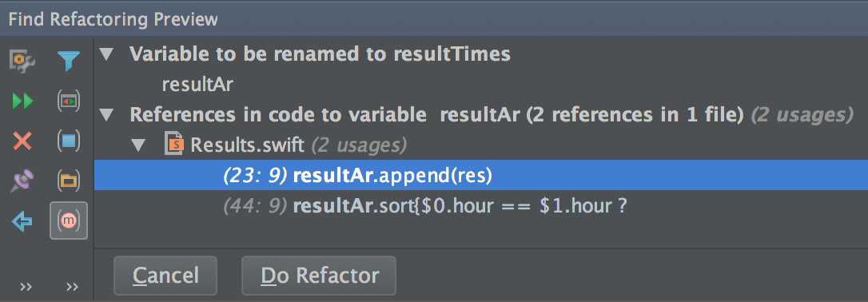Show more second toolbar column chevron
Viewport: 868px width, 302px height.
(x=73, y=287)
